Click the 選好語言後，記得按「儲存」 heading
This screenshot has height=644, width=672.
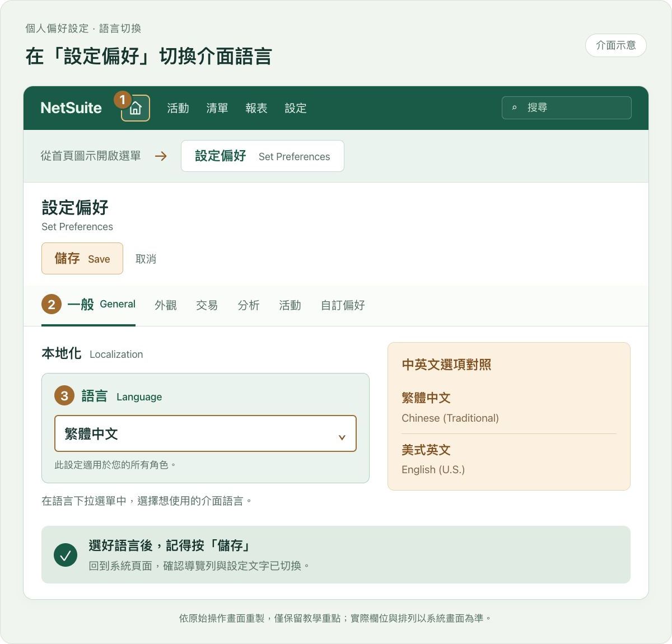pos(169,545)
